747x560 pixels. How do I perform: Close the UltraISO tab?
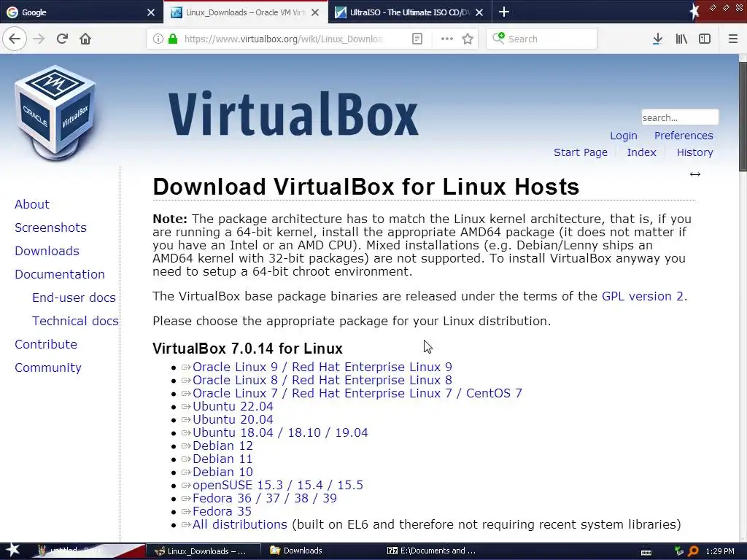(479, 12)
